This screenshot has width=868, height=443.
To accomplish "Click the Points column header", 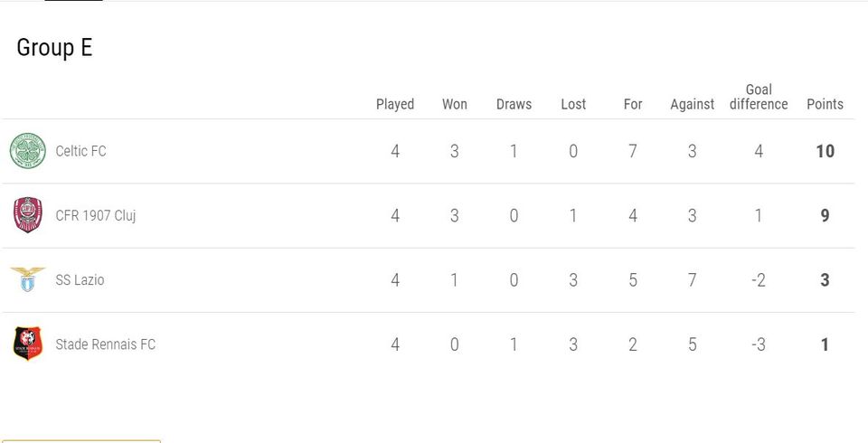I will pyautogui.click(x=825, y=104).
